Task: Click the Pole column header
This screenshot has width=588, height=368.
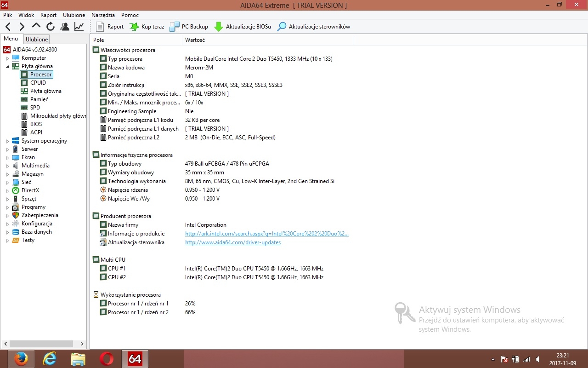Action: tap(136, 40)
